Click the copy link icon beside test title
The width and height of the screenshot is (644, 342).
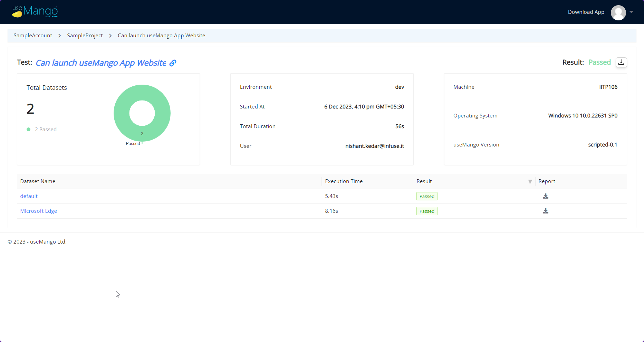click(x=173, y=63)
